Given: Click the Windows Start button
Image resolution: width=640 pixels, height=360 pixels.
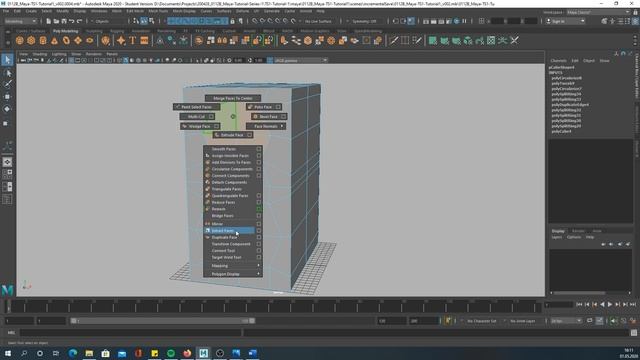Looking at the screenshot, I should [8, 353].
